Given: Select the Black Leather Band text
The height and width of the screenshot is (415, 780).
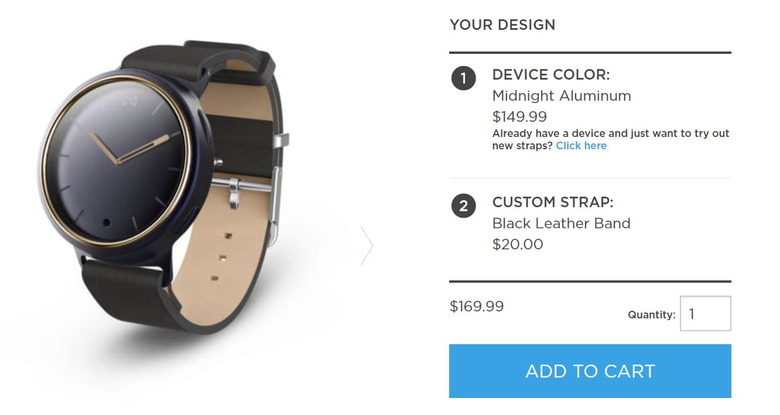Looking at the screenshot, I should pyautogui.click(x=561, y=223).
